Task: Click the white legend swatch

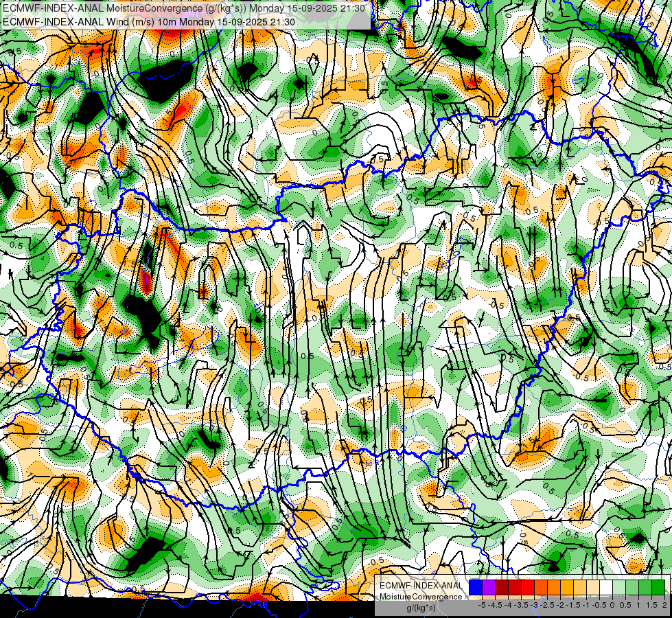Action: tap(606, 588)
